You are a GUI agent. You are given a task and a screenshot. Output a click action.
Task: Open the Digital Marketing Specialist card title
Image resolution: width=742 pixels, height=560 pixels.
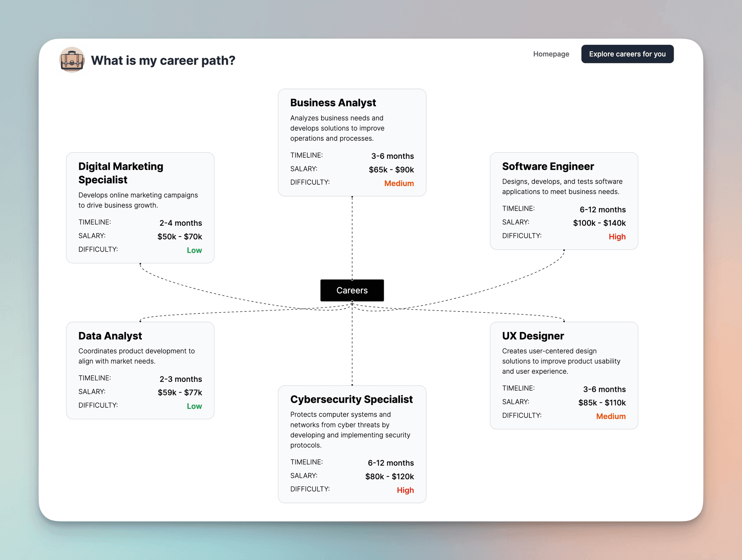coord(121,173)
